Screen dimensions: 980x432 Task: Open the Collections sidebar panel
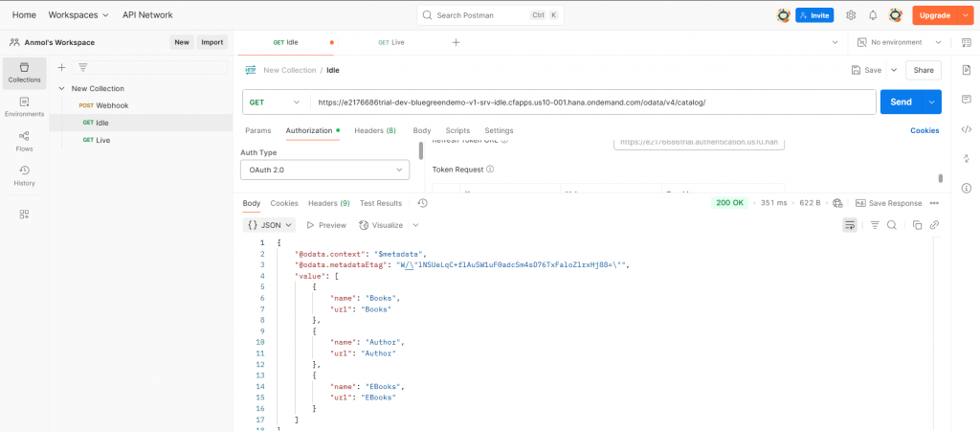pyautogui.click(x=24, y=73)
